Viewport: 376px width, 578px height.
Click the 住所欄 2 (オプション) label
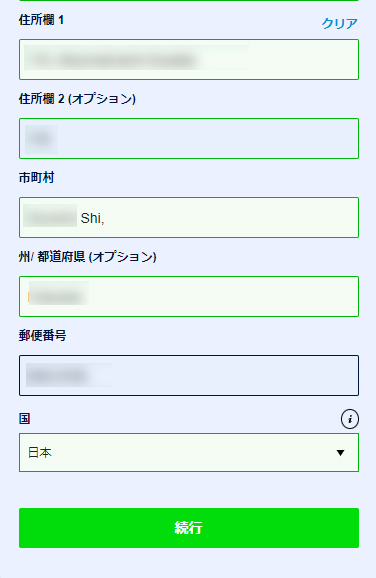pos(77,99)
